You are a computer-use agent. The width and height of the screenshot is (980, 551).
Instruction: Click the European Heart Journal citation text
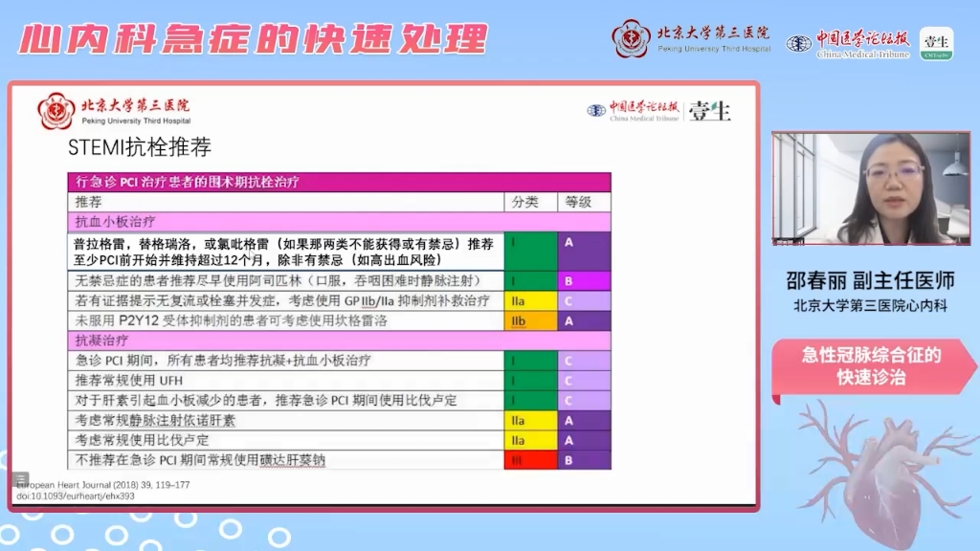pyautogui.click(x=103, y=485)
